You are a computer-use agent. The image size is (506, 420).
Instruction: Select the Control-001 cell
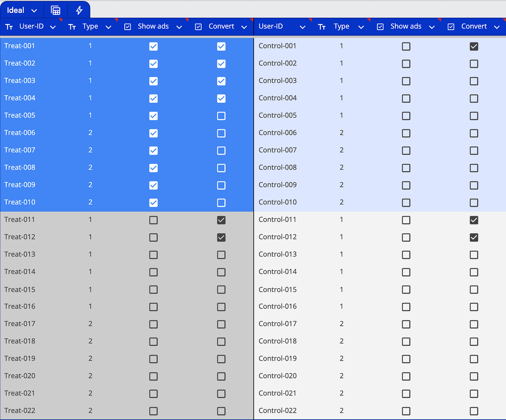coord(278,46)
